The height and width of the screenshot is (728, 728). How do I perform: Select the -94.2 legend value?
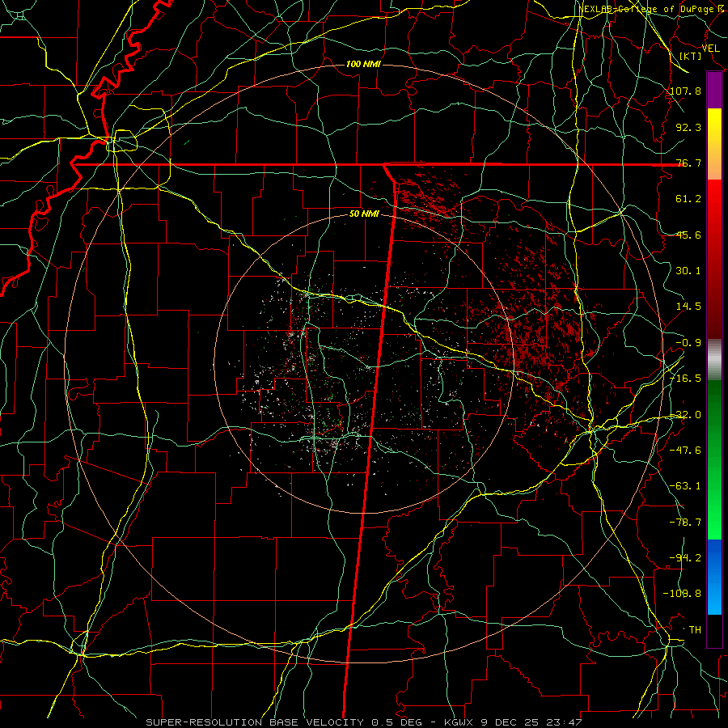click(686, 558)
